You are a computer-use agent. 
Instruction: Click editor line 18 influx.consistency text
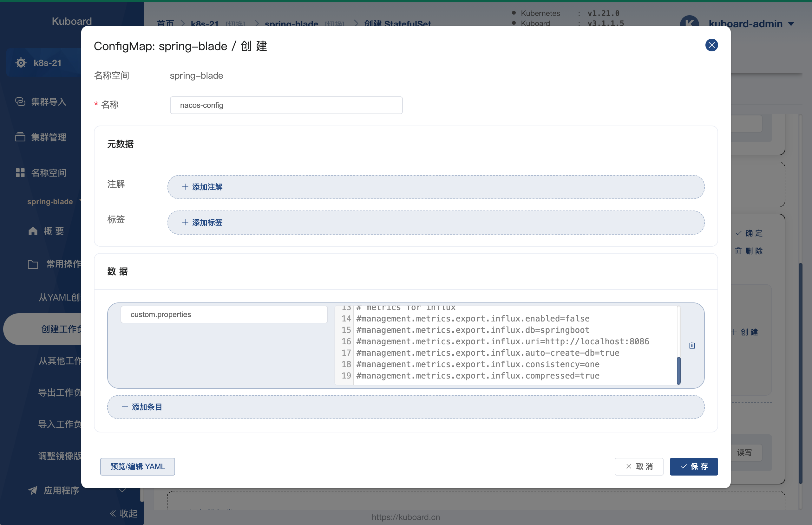coord(478,364)
